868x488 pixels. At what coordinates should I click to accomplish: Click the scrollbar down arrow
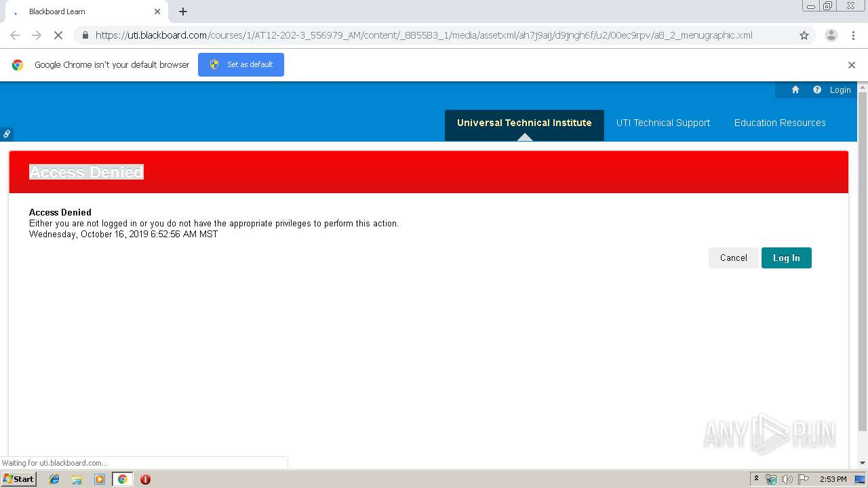pos(863,463)
